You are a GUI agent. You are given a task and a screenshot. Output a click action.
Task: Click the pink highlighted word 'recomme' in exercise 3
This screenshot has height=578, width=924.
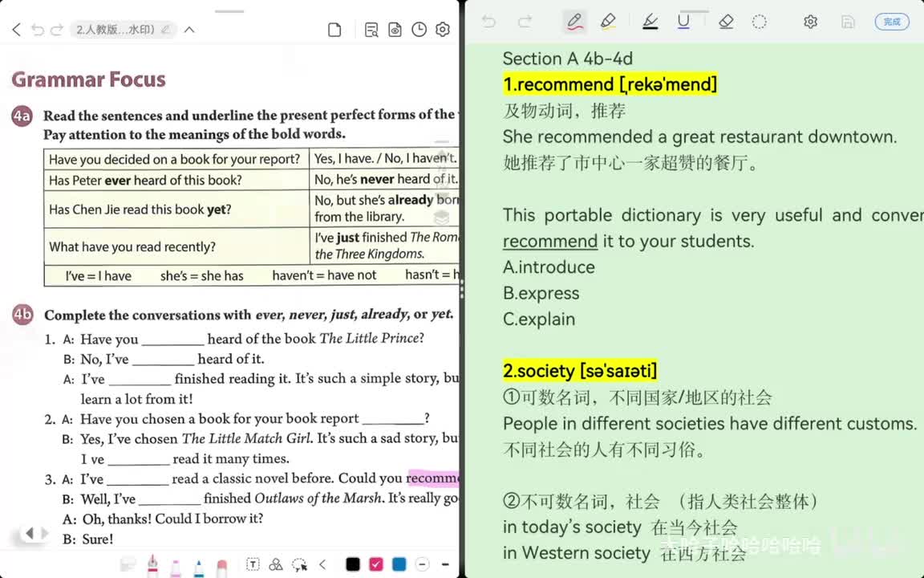(x=432, y=478)
